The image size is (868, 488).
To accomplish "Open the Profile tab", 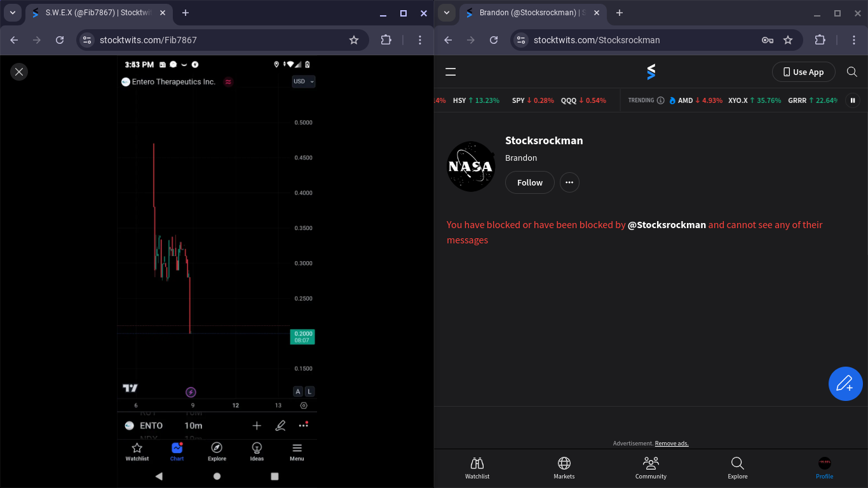I will point(825,468).
